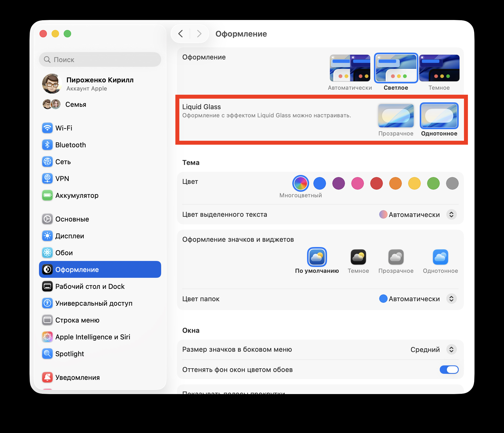This screenshot has height=433, width=504.
Task: Open Семья (Family) settings
Action: click(x=76, y=104)
